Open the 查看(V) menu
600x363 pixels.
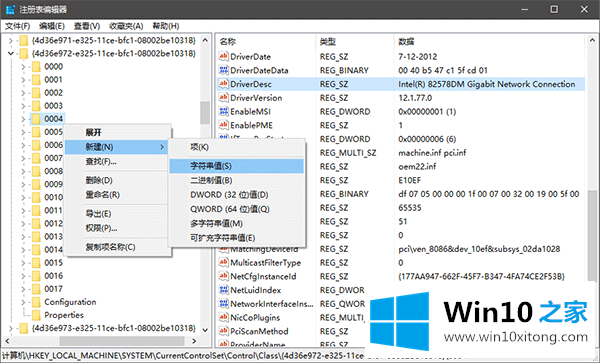click(87, 26)
